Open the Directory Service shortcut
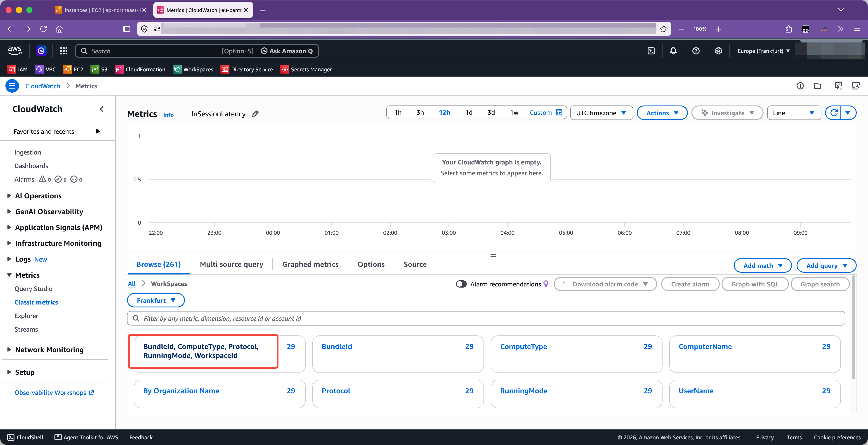This screenshot has width=868, height=445. click(x=247, y=69)
